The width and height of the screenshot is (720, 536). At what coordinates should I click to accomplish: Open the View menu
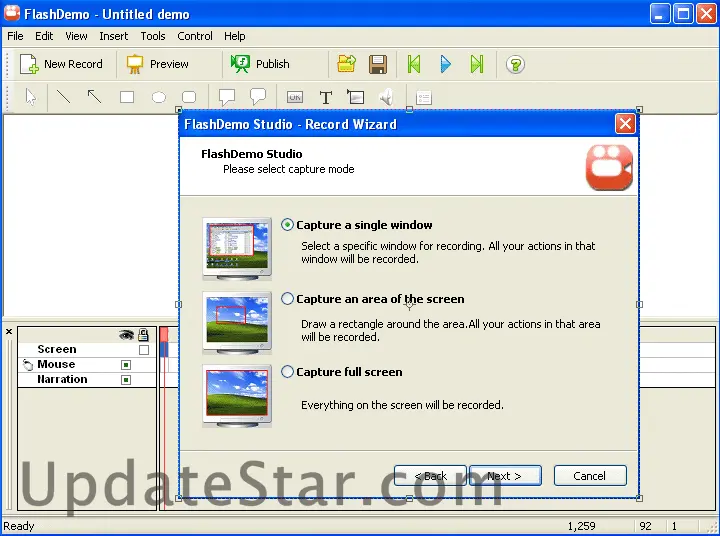point(76,36)
